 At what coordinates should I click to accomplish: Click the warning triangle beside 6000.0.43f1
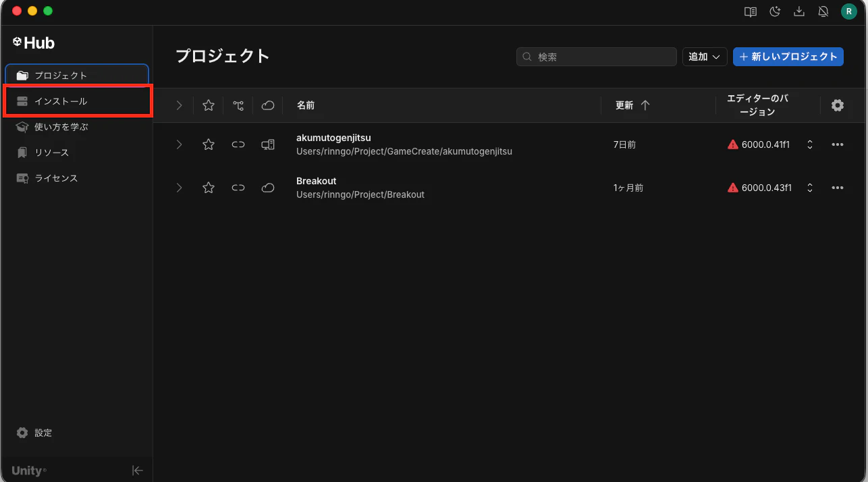[733, 188]
